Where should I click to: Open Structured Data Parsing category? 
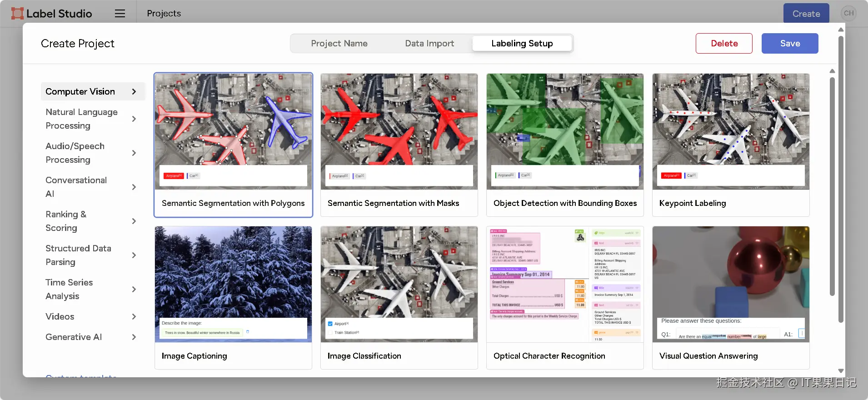coord(93,255)
